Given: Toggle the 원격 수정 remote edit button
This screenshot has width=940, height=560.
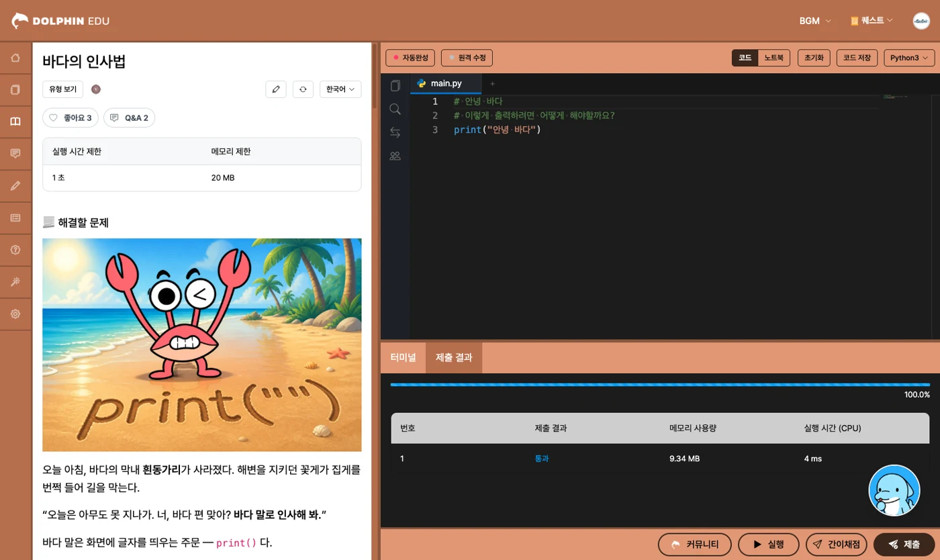Looking at the screenshot, I should coord(467,58).
